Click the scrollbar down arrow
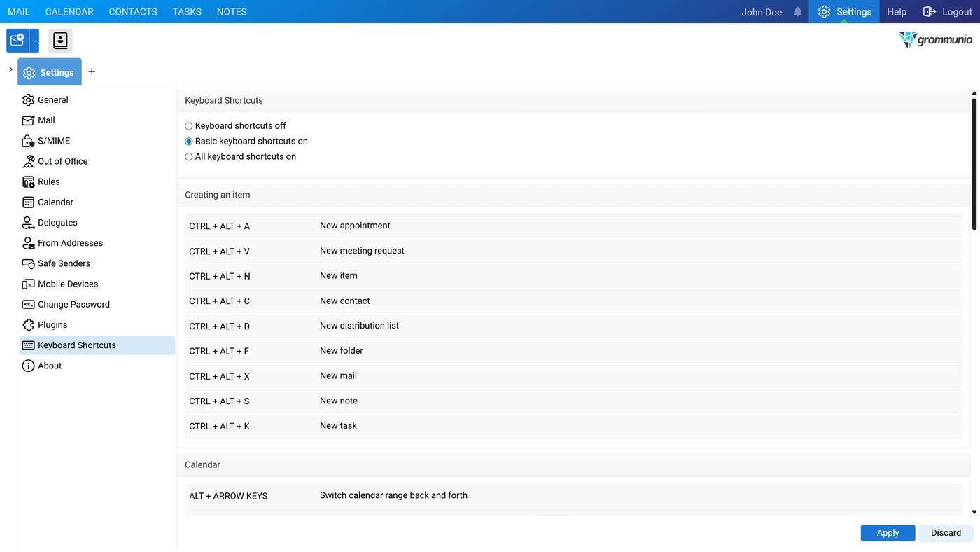Screen dimensions: 980x552 tap(974, 513)
